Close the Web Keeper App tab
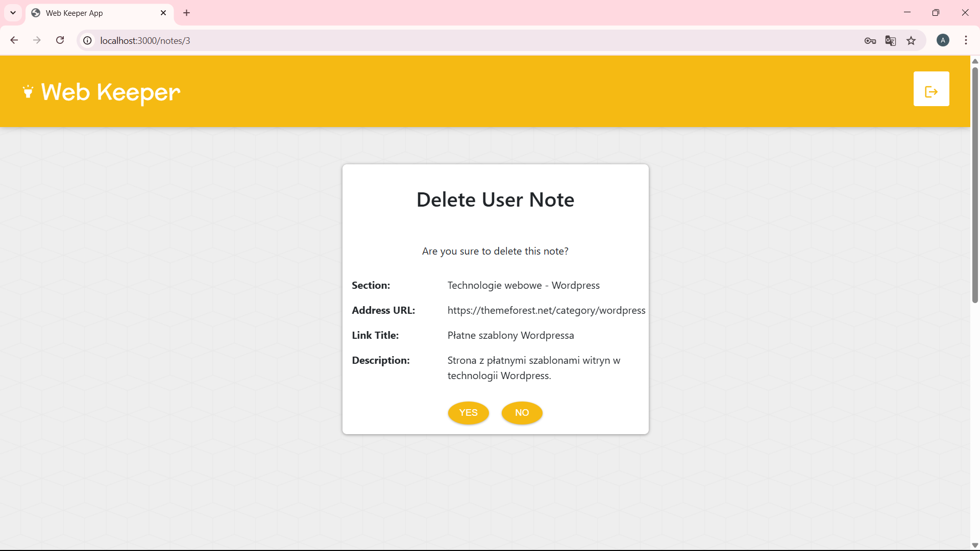The width and height of the screenshot is (980, 551). point(163,13)
